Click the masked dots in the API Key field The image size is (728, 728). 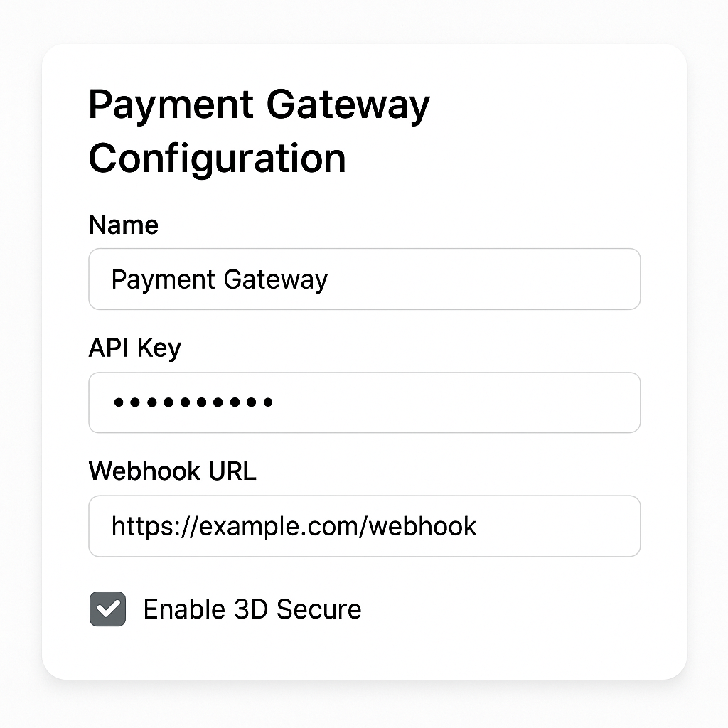point(193,402)
